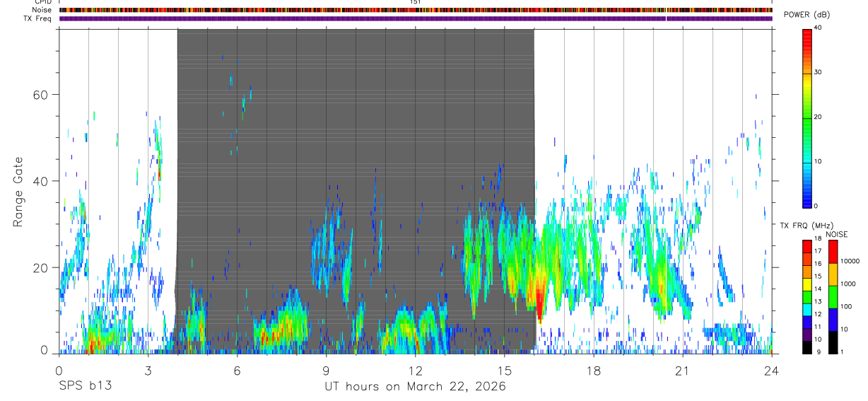Pick the yellow block of the noise legend
This screenshot has height=401, width=868.
click(x=833, y=274)
